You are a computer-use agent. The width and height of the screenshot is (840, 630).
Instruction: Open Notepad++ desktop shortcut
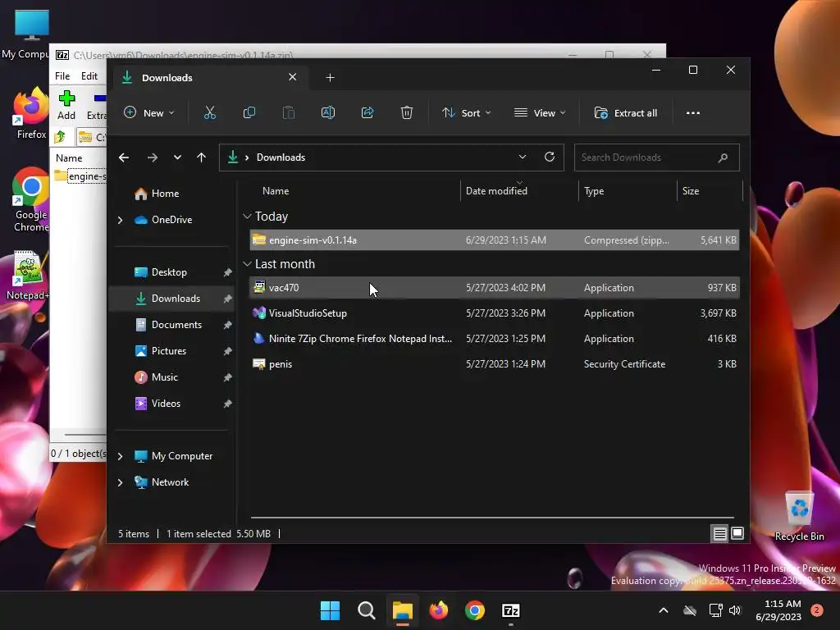tap(27, 276)
